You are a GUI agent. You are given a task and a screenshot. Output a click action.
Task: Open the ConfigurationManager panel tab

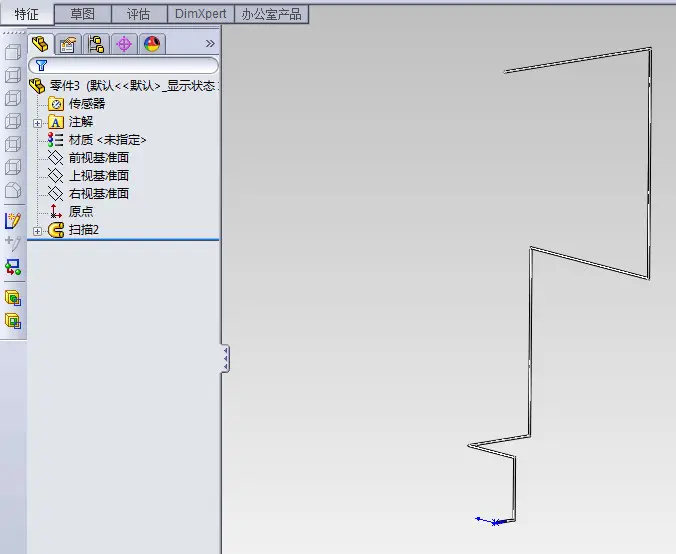pos(96,44)
